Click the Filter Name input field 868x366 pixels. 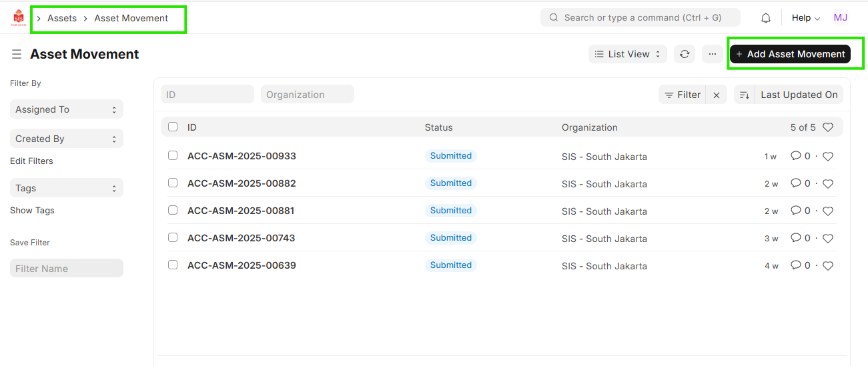tap(67, 269)
